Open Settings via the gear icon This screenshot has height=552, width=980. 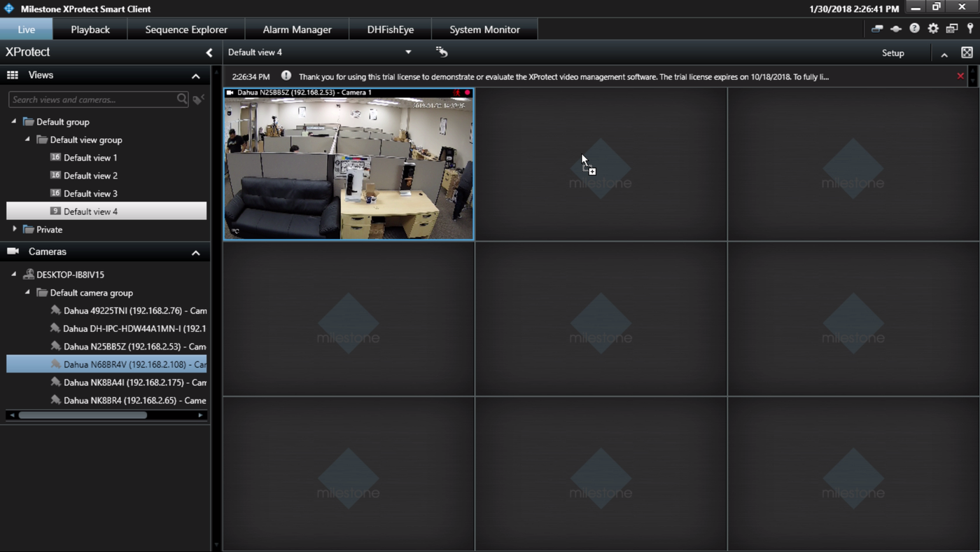pos(933,29)
